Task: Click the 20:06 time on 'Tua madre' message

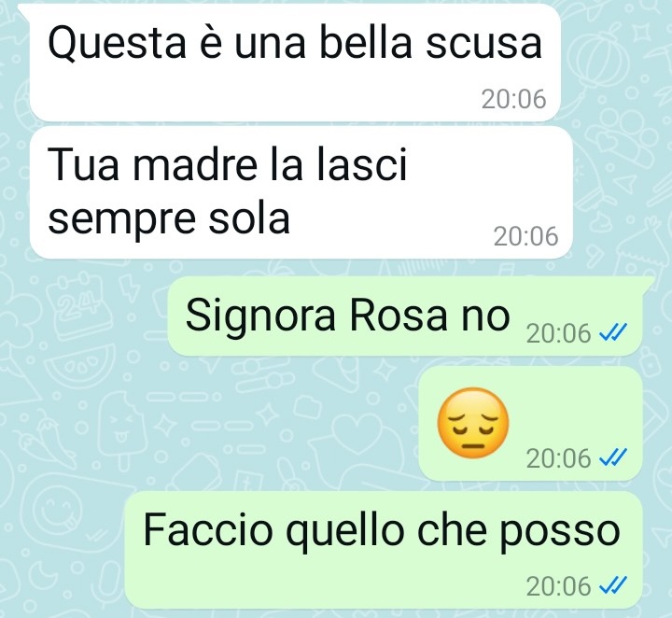Action: (x=525, y=236)
